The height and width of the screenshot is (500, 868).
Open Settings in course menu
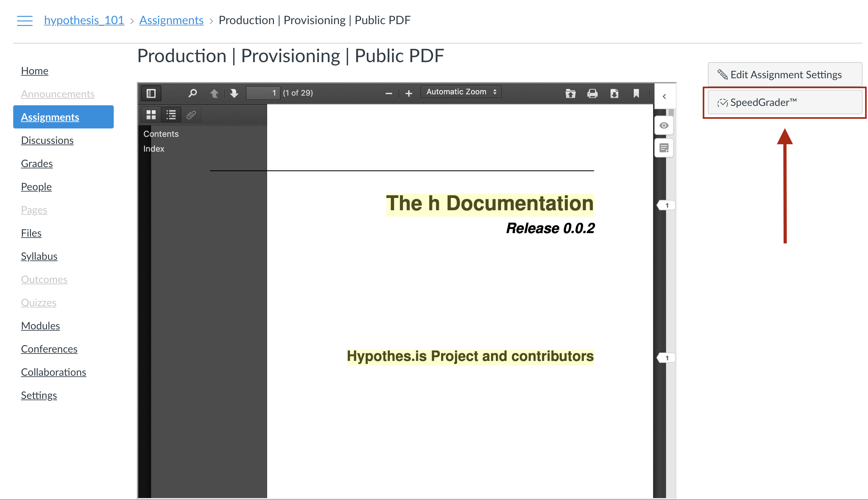(39, 395)
